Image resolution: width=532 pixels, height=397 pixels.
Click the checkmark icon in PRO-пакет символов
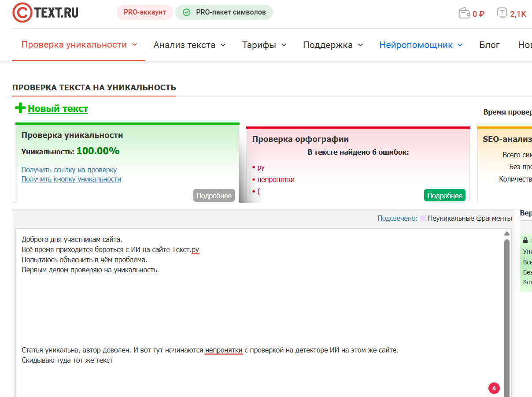[186, 12]
